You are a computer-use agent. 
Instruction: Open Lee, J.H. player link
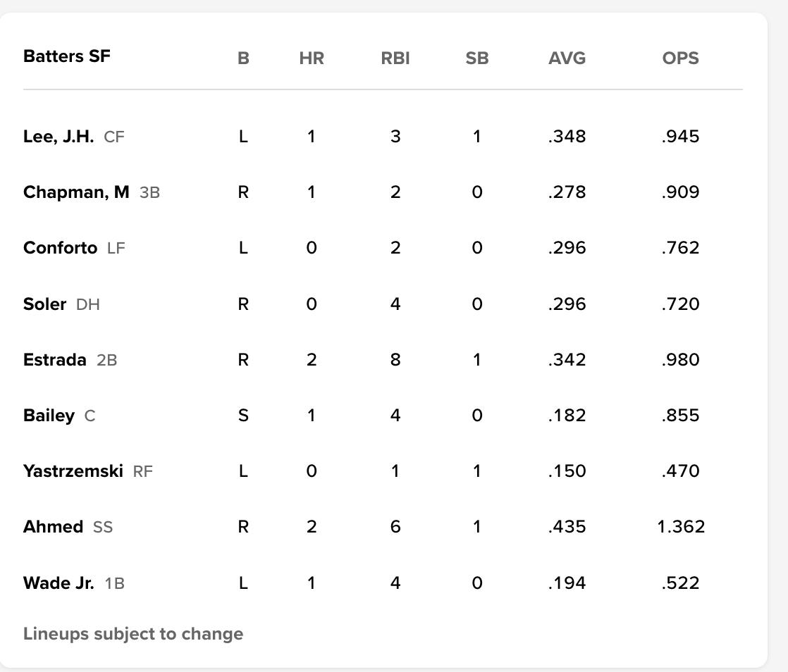pyautogui.click(x=59, y=137)
